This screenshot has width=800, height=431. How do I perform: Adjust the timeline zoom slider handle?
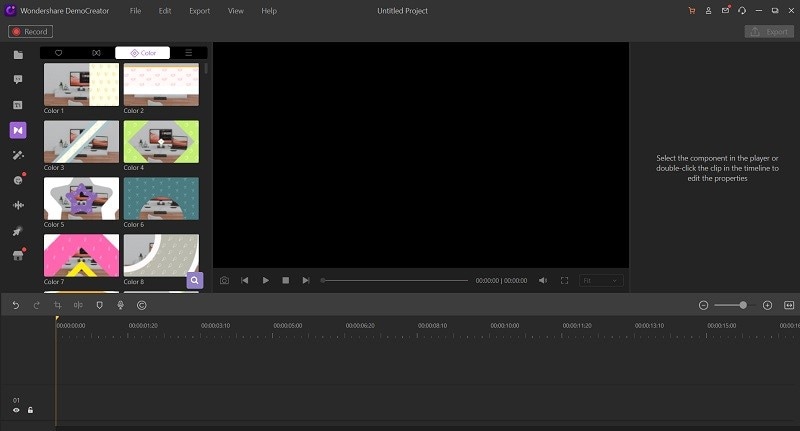[743, 305]
